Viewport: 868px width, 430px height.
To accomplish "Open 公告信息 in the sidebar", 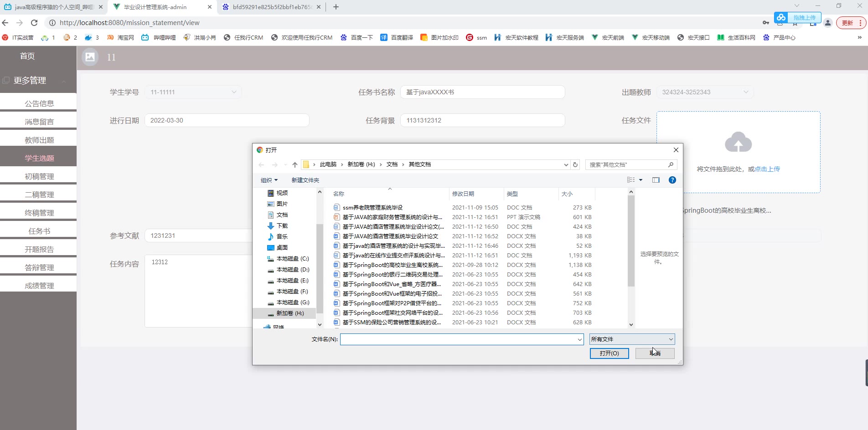I will 39,103.
